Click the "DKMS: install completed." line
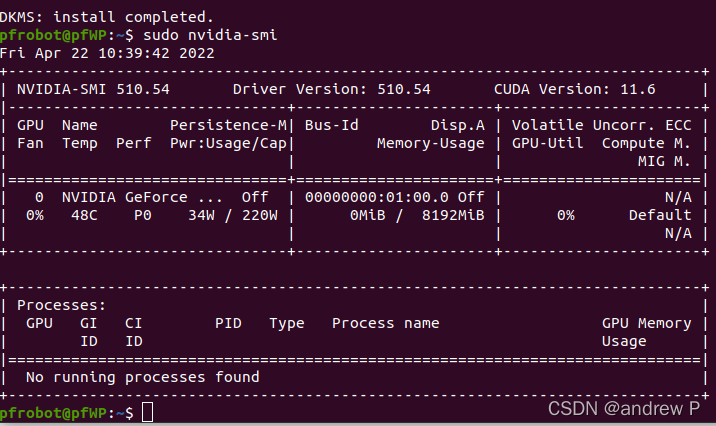 coord(107,17)
